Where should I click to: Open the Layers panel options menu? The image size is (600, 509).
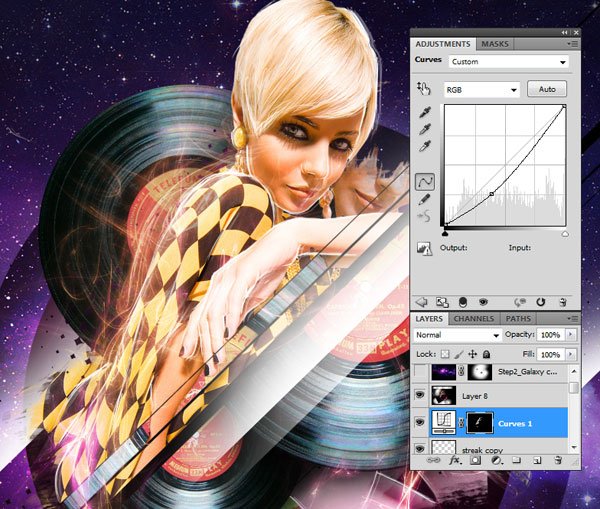coord(573,318)
